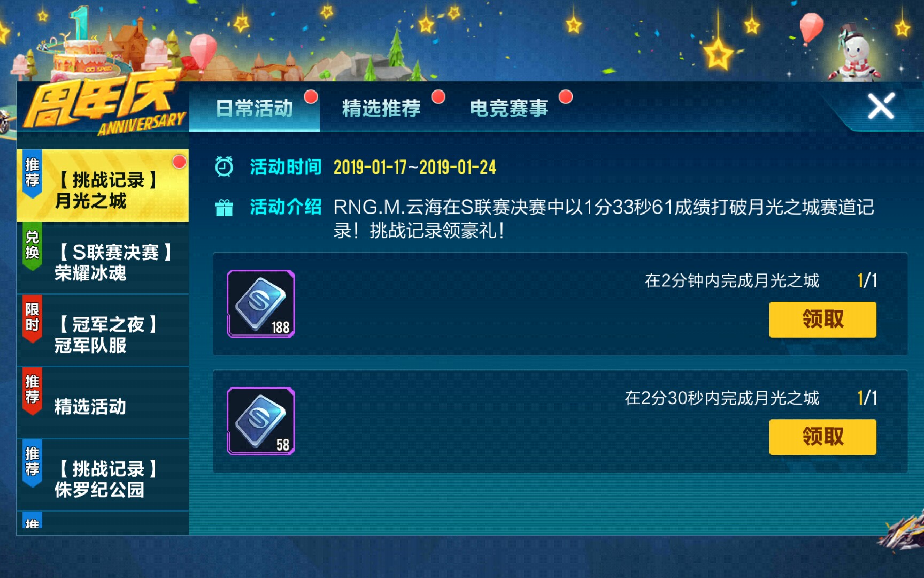Open 精选活动 in the sidebar list
924x578 pixels.
coord(103,402)
